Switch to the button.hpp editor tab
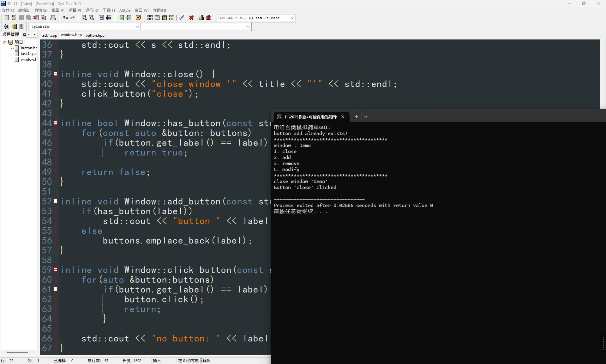The height and width of the screenshot is (364, 606). (x=95, y=35)
